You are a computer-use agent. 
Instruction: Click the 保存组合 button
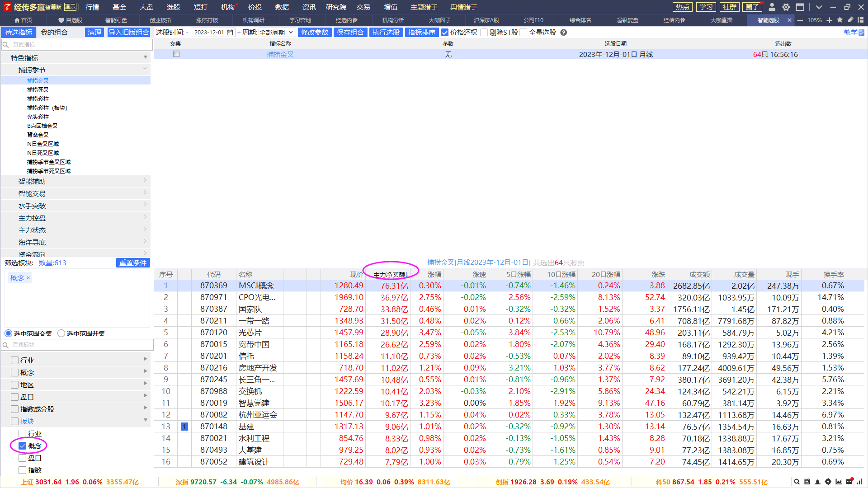pyautogui.click(x=350, y=33)
